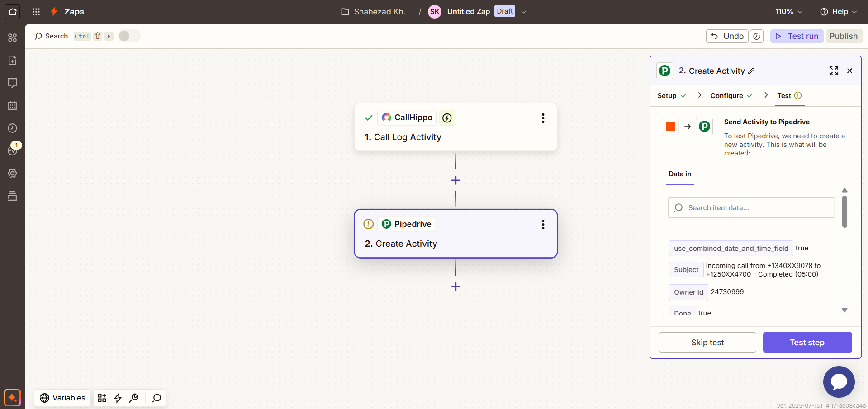Add a step below Create Activity
The image size is (868, 409).
pos(455,287)
